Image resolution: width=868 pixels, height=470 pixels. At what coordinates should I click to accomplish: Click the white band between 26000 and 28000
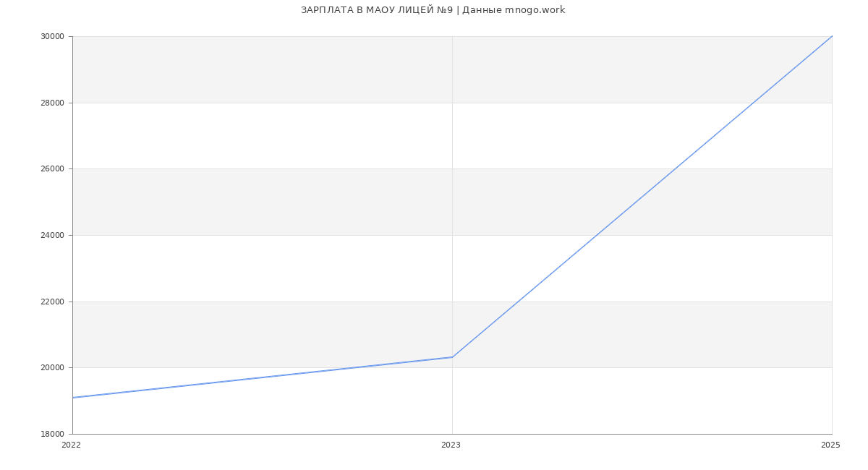289,136
